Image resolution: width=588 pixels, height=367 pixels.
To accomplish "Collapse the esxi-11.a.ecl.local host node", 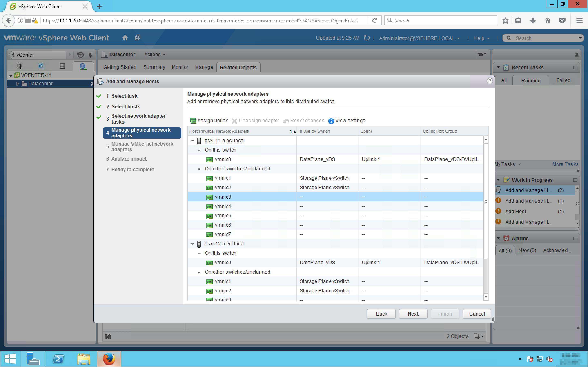I will 192,141.
